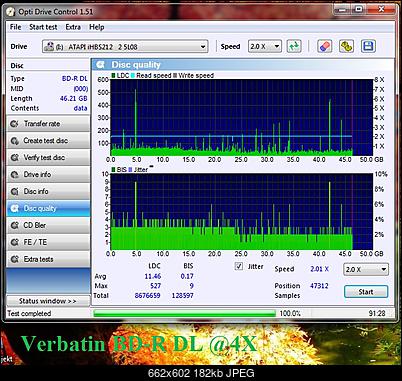
Task: Open Extra tests panel
Action: tap(48, 259)
